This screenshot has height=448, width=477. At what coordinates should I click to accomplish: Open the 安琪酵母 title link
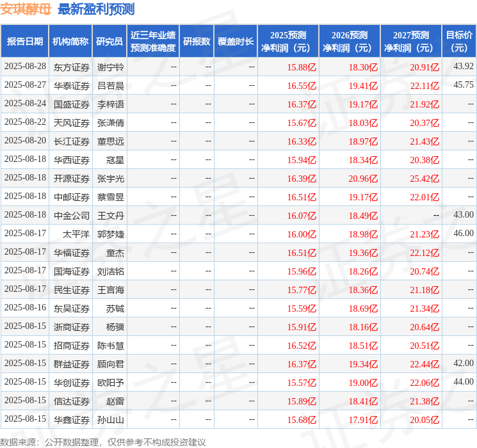click(26, 9)
